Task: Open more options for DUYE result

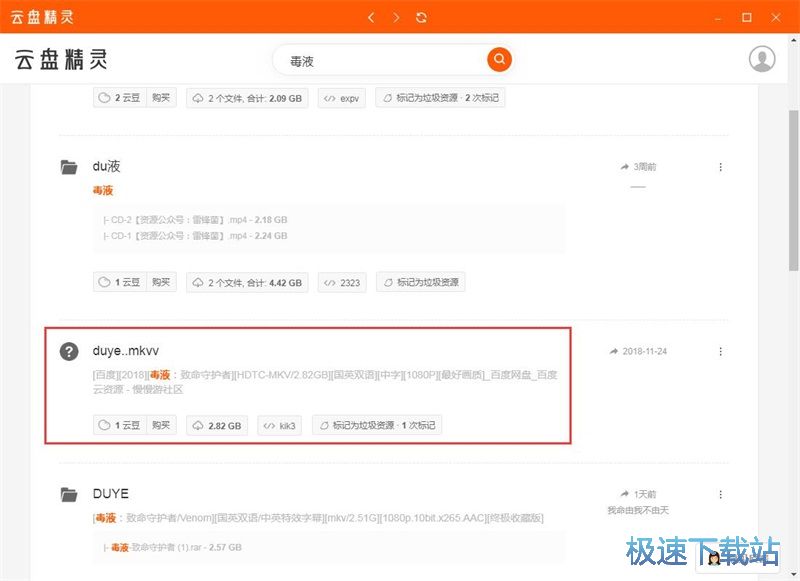Action: tap(720, 494)
